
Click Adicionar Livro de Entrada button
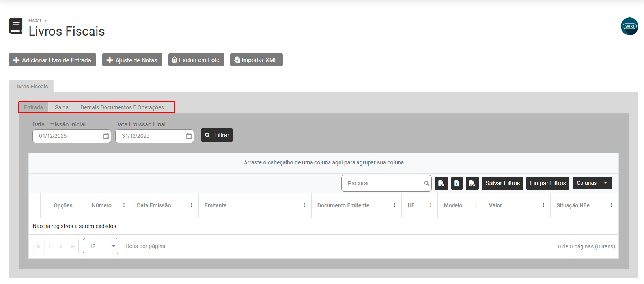click(x=52, y=60)
